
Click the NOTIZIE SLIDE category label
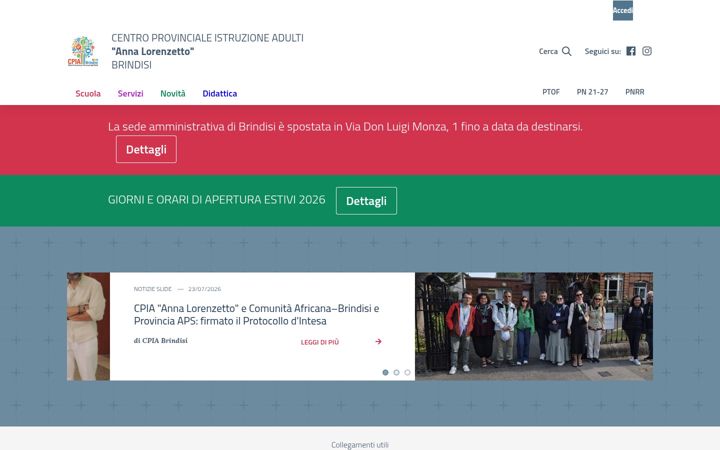point(152,289)
